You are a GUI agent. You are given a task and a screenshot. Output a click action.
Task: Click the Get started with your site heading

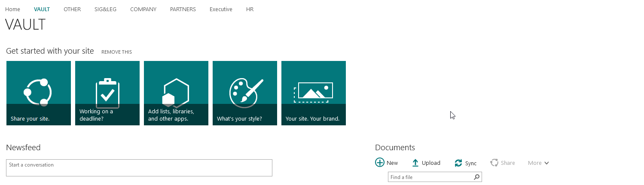[x=50, y=51]
